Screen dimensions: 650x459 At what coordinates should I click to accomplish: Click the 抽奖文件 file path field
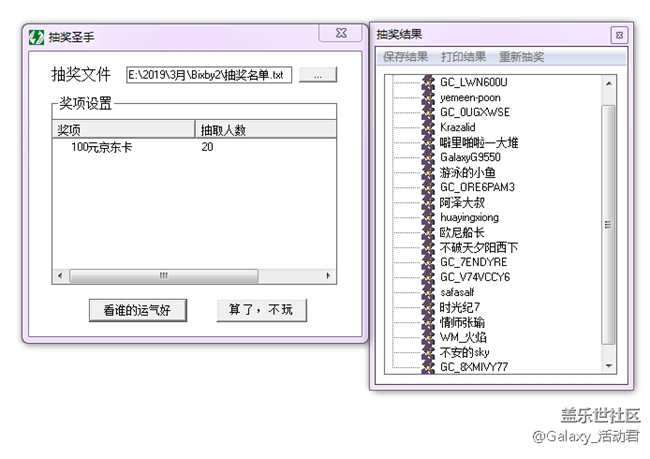(209, 75)
